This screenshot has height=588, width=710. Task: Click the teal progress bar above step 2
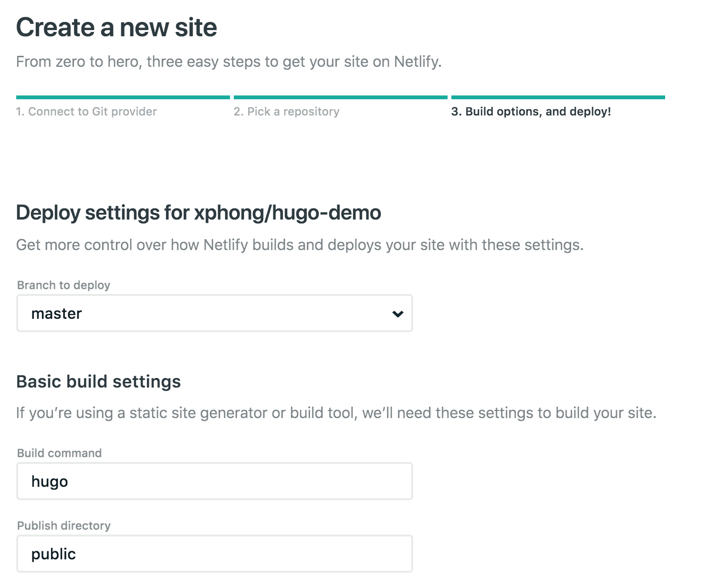(x=340, y=97)
